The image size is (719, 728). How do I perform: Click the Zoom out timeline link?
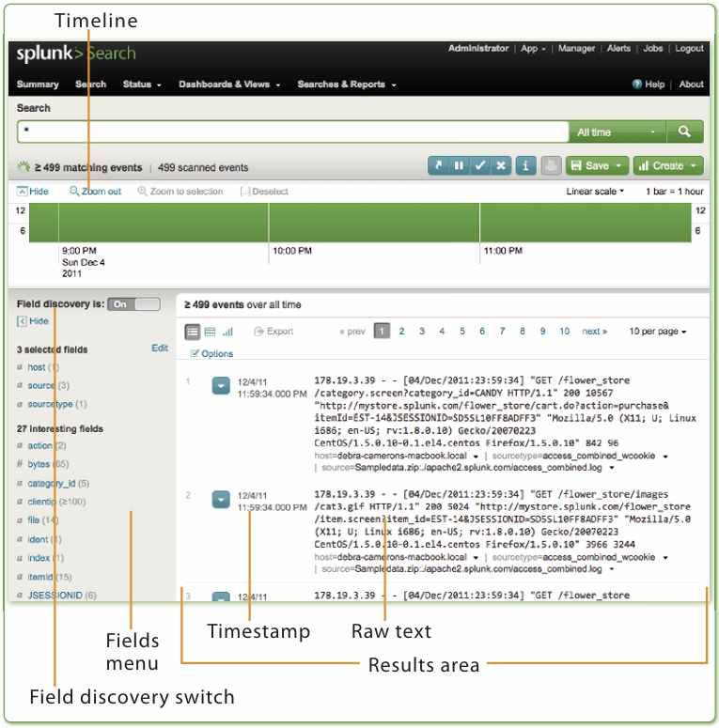(96, 192)
